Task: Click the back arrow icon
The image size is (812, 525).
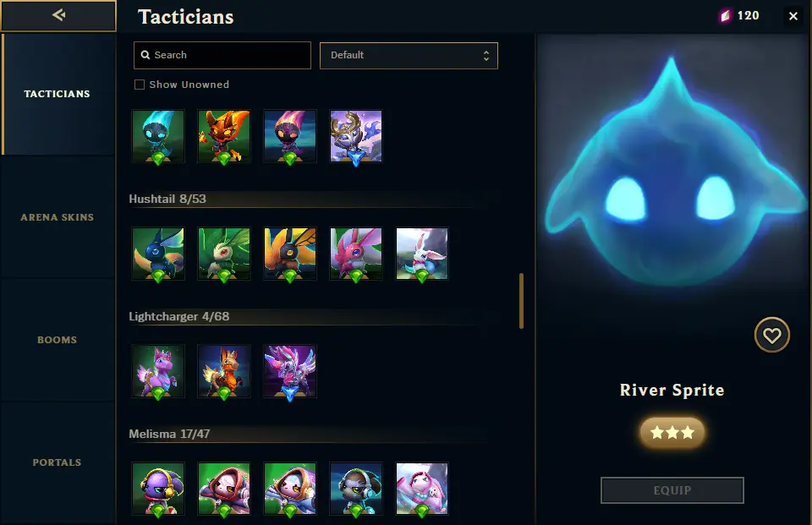Action: pyautogui.click(x=58, y=15)
